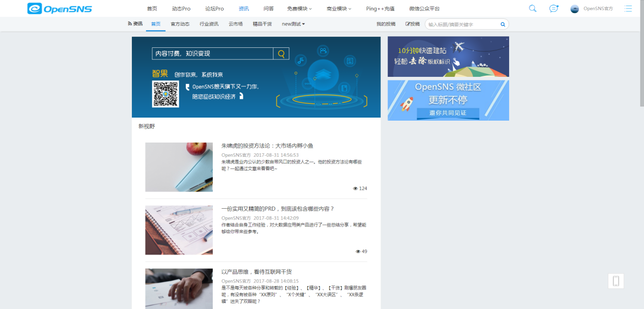Click the PRD sketch notebook thumbnail
Viewport: 644px width, 309px height.
[179, 230]
